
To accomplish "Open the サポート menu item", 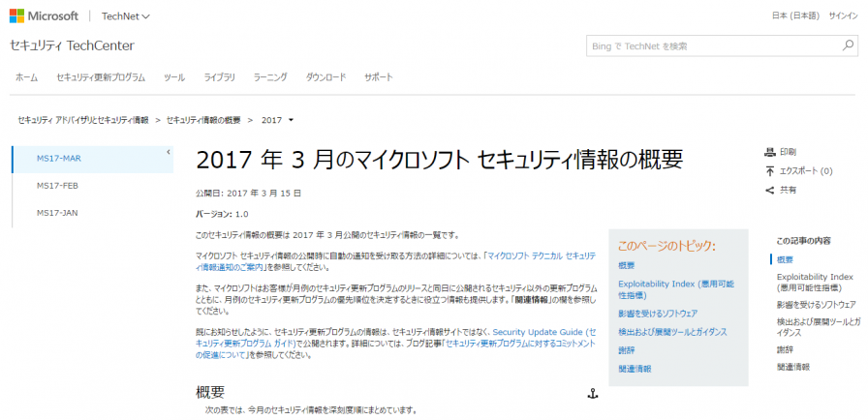I will 379,77.
